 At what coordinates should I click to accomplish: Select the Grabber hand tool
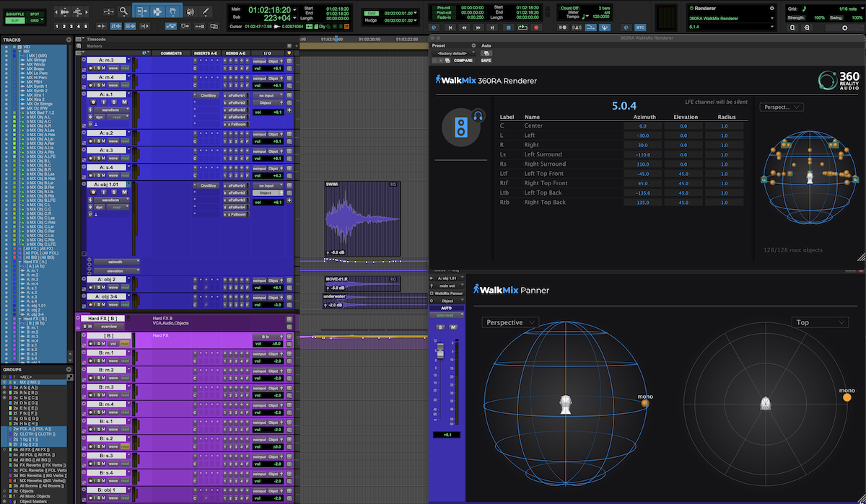[172, 12]
